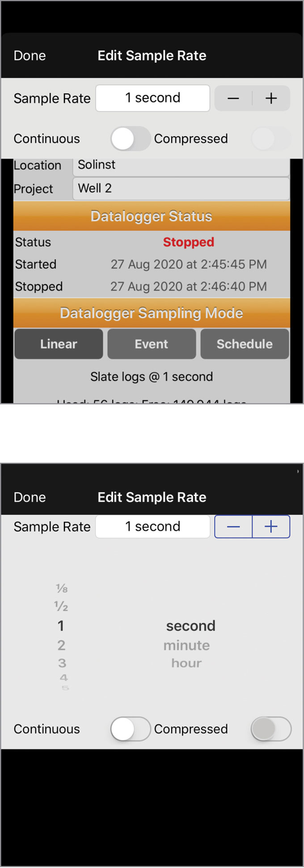Toggle Continuous switch on the picker-wheel screen
Viewport: 304px width, 868px height.
coord(130,729)
